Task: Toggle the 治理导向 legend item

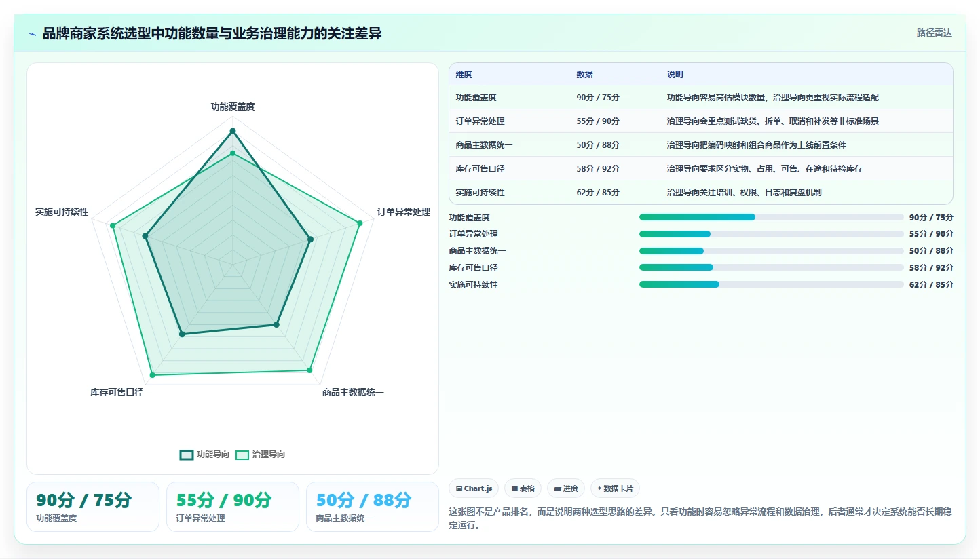Action: 260,455
